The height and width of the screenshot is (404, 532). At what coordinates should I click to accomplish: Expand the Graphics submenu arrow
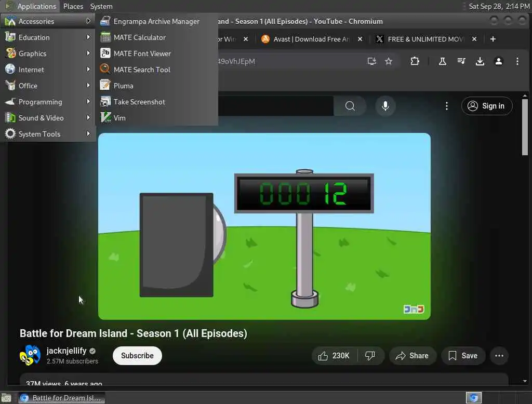pyautogui.click(x=88, y=53)
